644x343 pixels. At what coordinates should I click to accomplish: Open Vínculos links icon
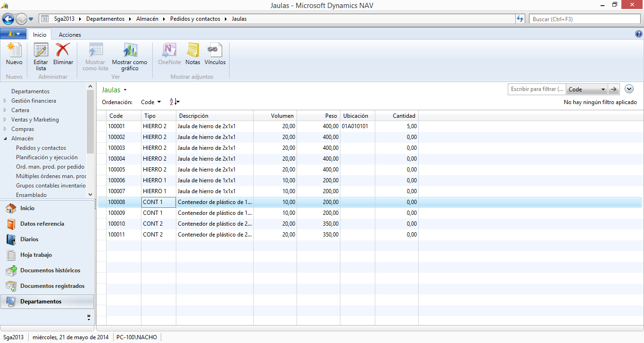point(215,54)
